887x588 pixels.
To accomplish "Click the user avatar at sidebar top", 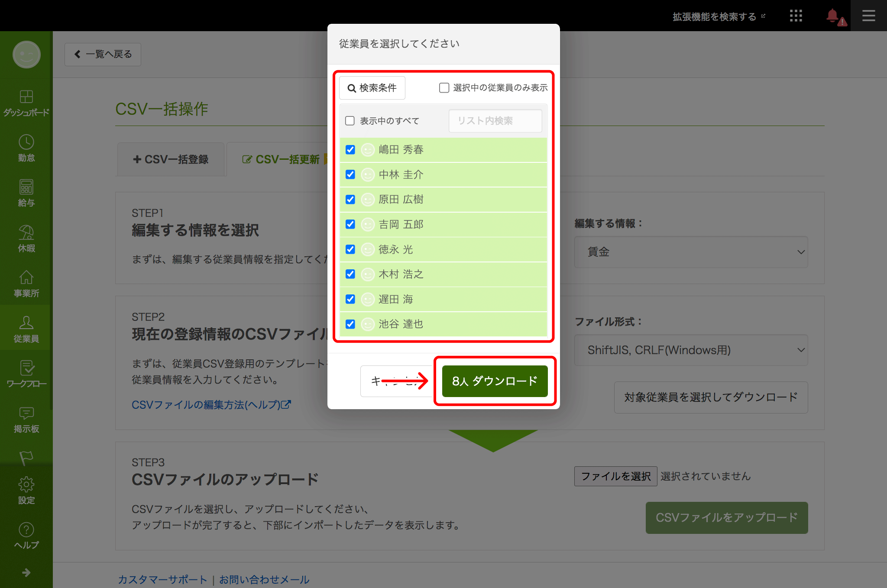I will click(26, 55).
